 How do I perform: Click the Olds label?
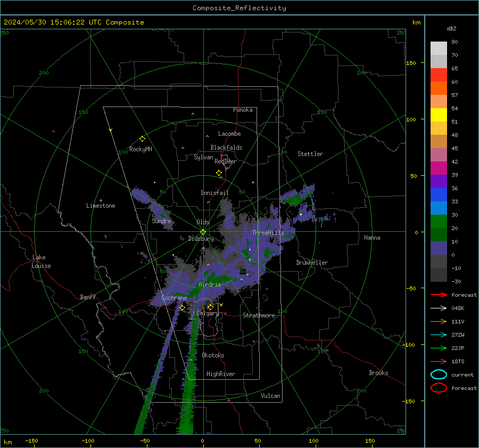click(203, 222)
